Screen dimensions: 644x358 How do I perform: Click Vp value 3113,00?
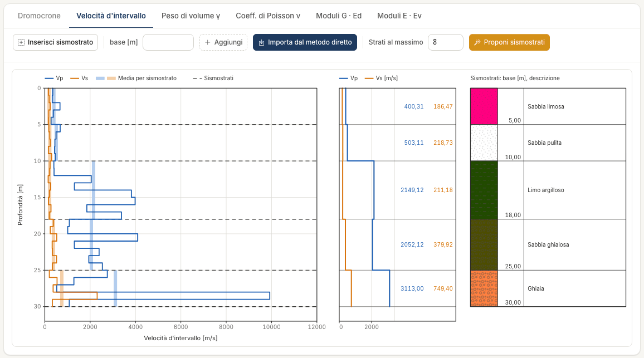(x=412, y=288)
